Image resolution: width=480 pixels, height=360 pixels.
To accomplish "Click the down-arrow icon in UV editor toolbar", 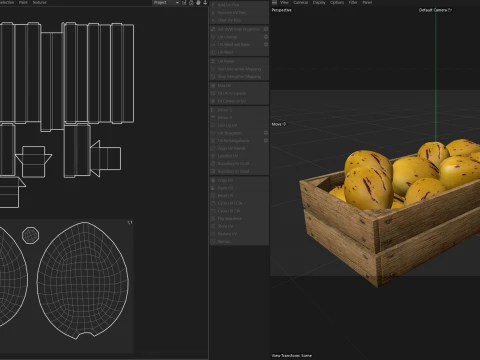I will point(205,3).
